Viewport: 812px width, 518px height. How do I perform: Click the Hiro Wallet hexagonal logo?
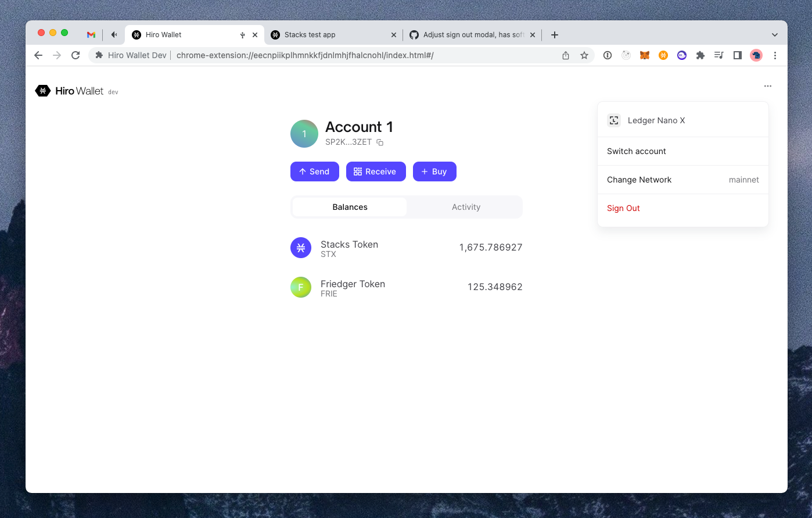click(43, 91)
